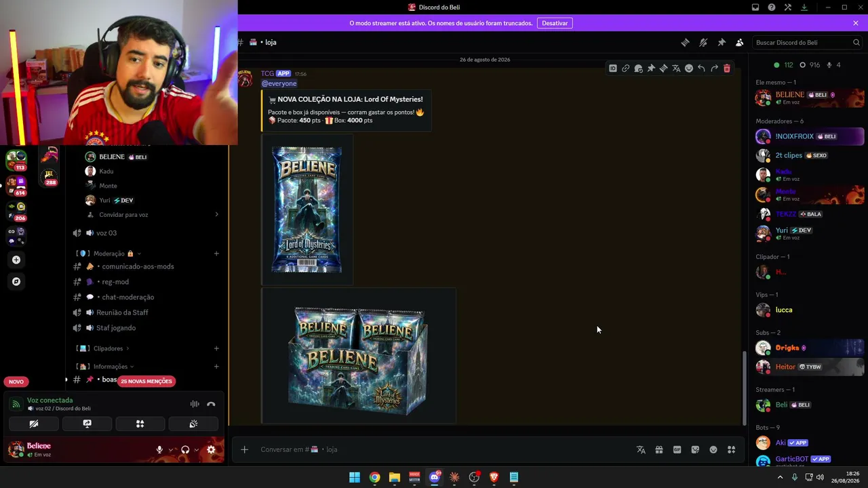868x488 pixels.
Task: Open headphone output options chevron
Action: point(197,449)
